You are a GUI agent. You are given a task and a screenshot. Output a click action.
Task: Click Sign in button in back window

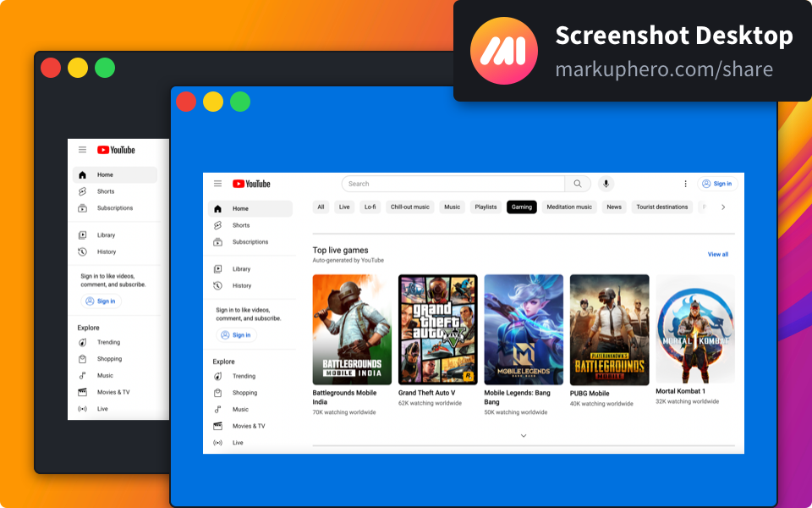point(101,301)
